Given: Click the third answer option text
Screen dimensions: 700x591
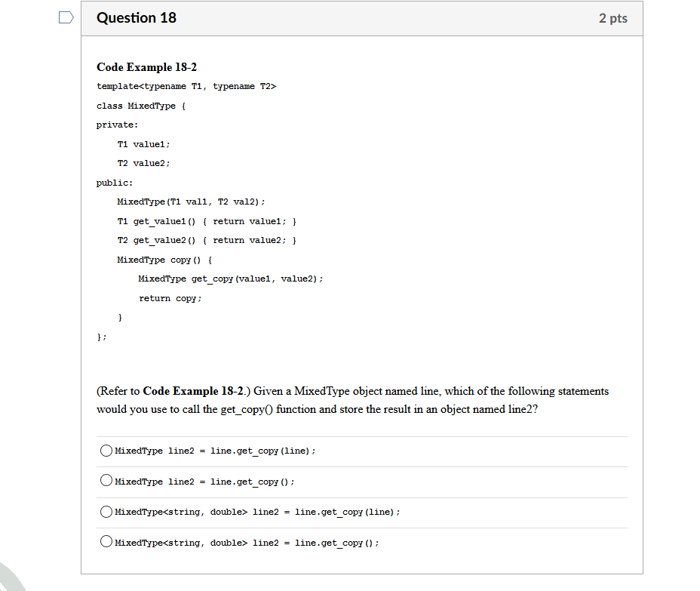Looking at the screenshot, I should pyautogui.click(x=256, y=512).
